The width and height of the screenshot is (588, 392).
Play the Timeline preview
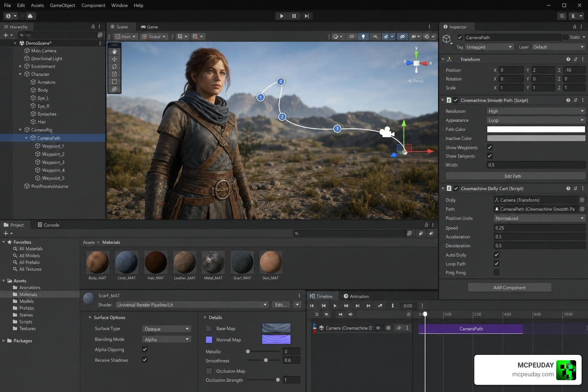coord(335,306)
